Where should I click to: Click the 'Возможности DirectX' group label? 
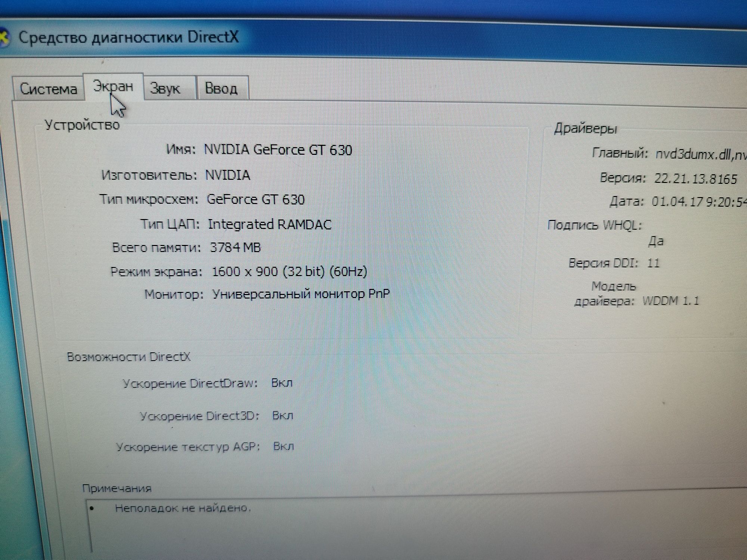click(128, 357)
